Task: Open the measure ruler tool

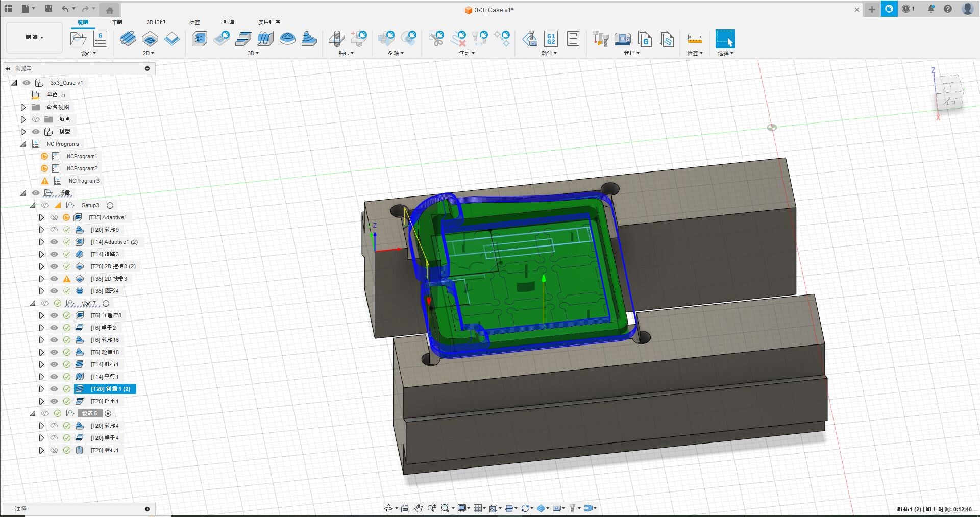Action: coord(695,39)
